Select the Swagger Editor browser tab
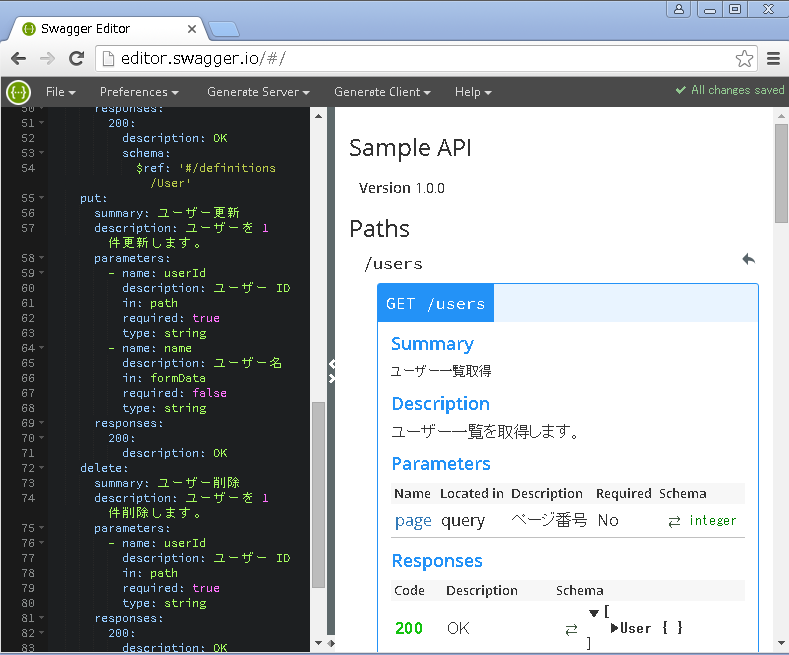Image resolution: width=789 pixels, height=655 pixels. (107, 29)
